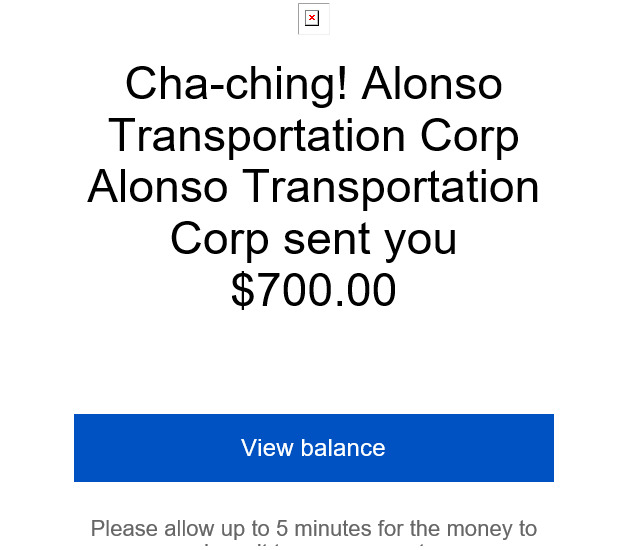Click the first-line "Alonso" after Cha-ching!

pyautogui.click(x=432, y=83)
